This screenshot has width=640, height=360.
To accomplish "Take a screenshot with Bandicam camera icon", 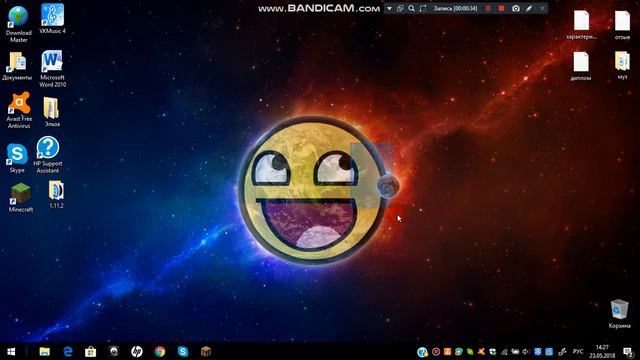I will pyautogui.click(x=516, y=9).
